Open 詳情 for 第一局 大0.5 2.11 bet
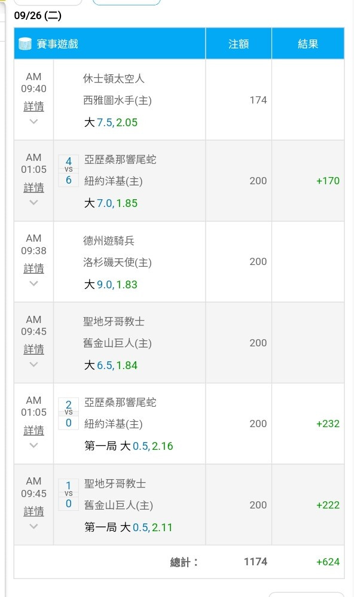The image size is (364, 597). point(33,511)
